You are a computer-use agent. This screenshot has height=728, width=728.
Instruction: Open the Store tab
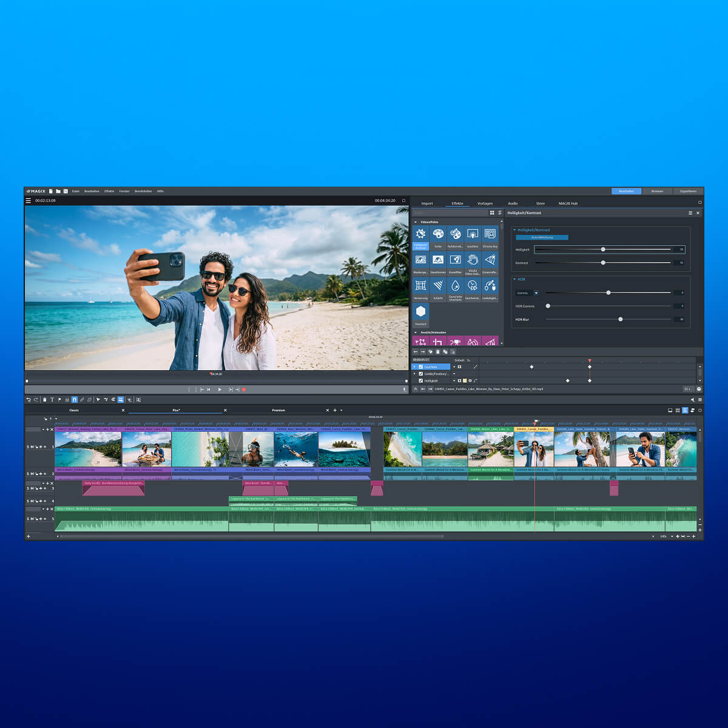pos(540,203)
